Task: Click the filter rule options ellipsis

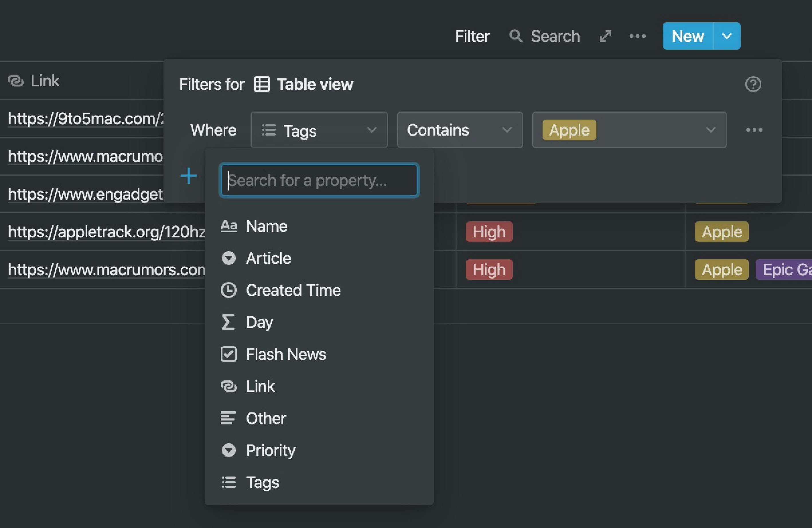Action: (755, 130)
